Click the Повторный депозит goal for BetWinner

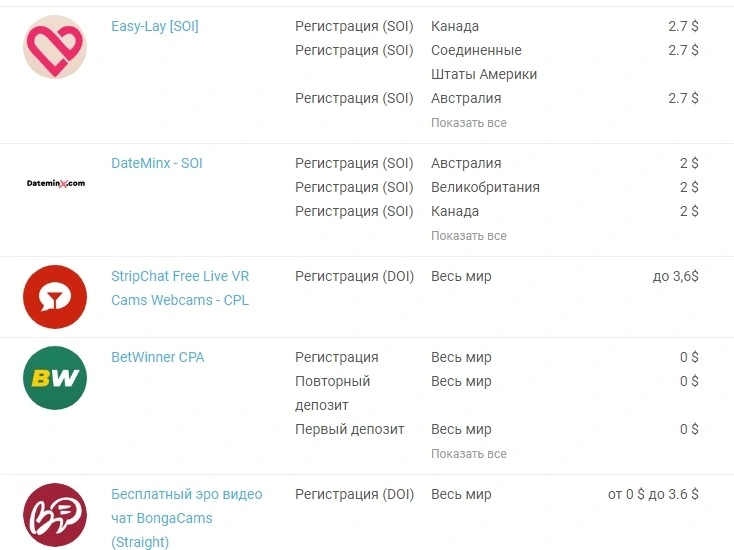pos(332,393)
